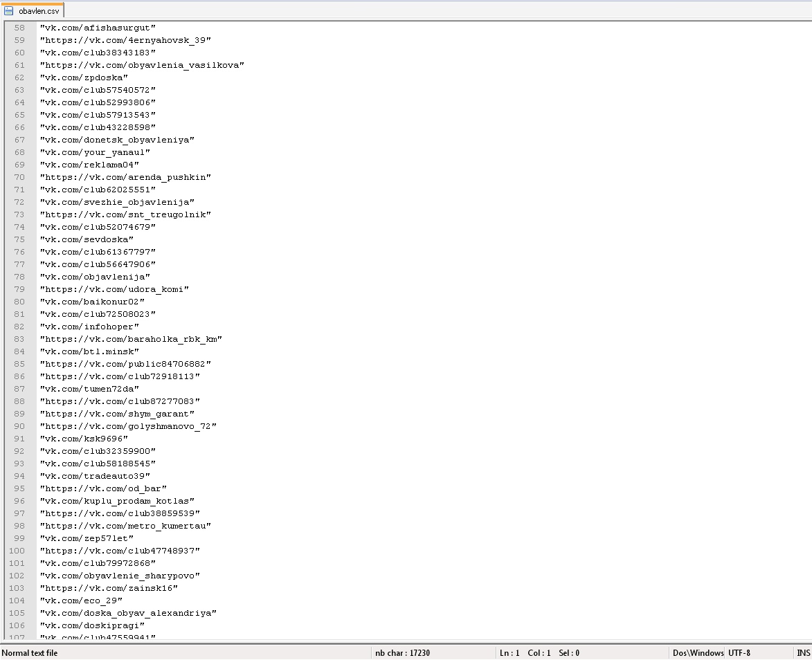Click line "vk.com/afishasurgut"
Viewport: 812px width, 660px height.
pyautogui.click(x=98, y=28)
